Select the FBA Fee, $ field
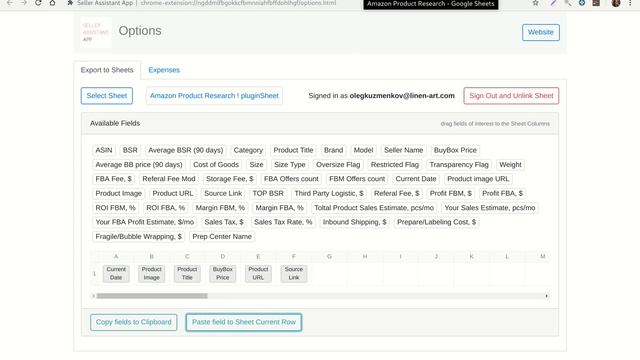The width and height of the screenshot is (640, 360). pyautogui.click(x=113, y=179)
